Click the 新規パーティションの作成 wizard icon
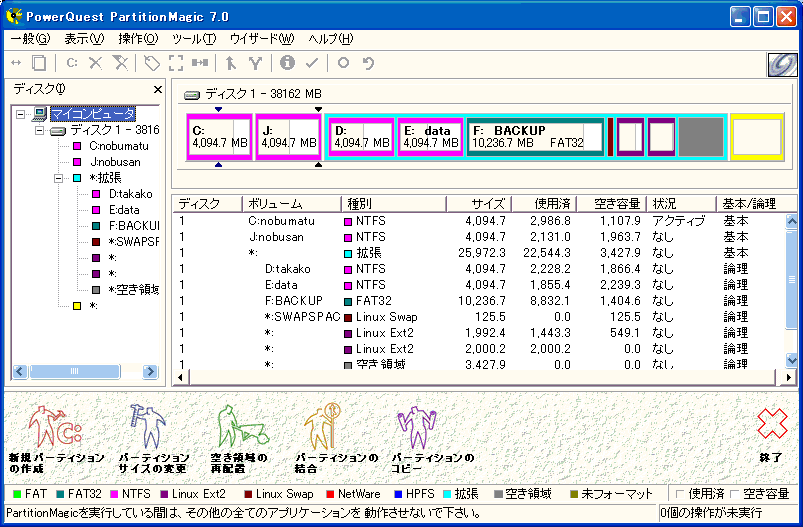This screenshot has width=803, height=527. coord(46,427)
